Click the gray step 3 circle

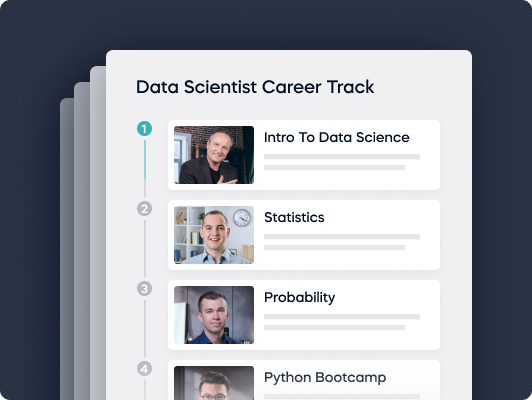tap(145, 289)
